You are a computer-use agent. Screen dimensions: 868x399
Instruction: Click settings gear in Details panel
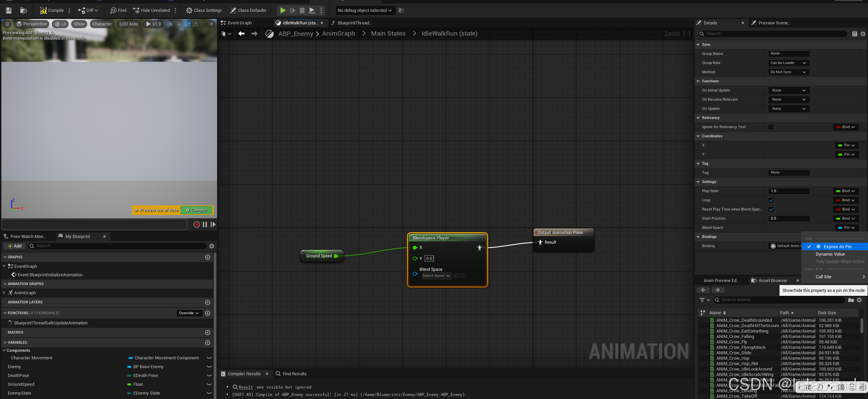click(863, 34)
